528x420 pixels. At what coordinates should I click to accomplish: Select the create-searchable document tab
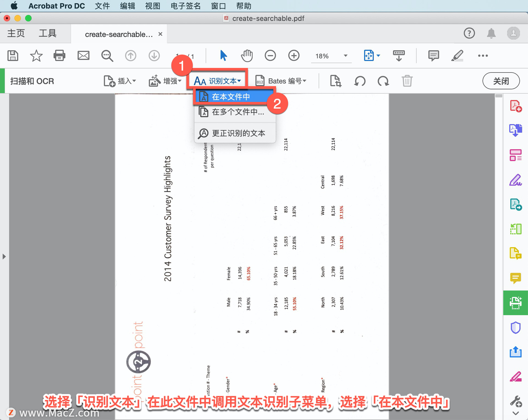(119, 34)
